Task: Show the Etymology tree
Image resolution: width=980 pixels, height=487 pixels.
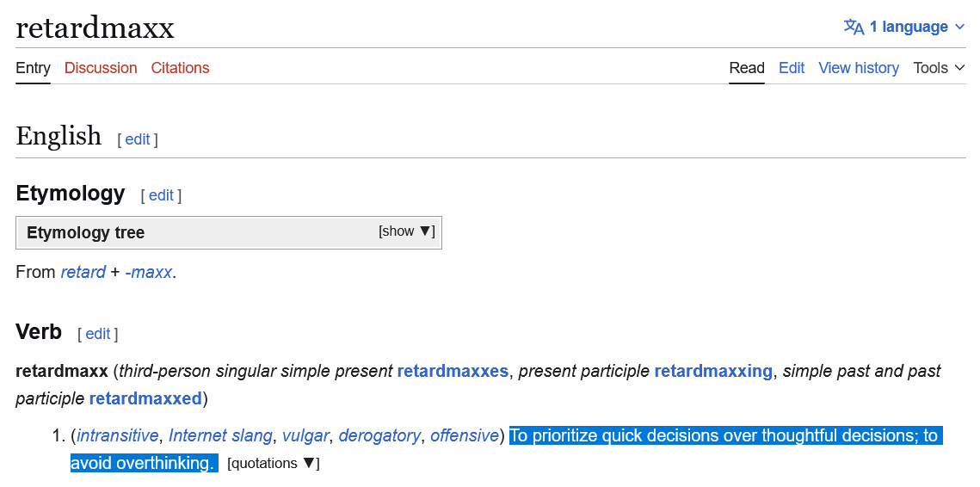Action: pos(406,231)
